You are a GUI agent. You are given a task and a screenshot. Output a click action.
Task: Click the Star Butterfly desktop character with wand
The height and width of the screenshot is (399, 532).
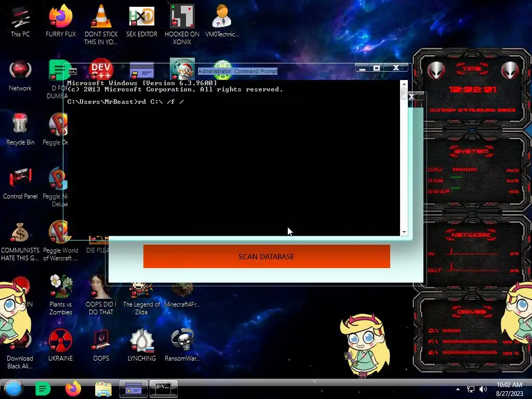365,345
